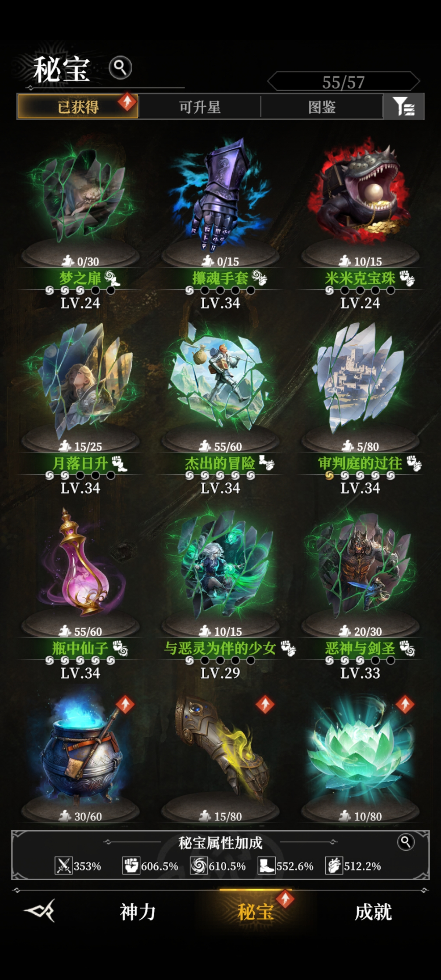Tap the upgrade arrow on green lotus treasure
441x980 pixels.
pos(405,704)
